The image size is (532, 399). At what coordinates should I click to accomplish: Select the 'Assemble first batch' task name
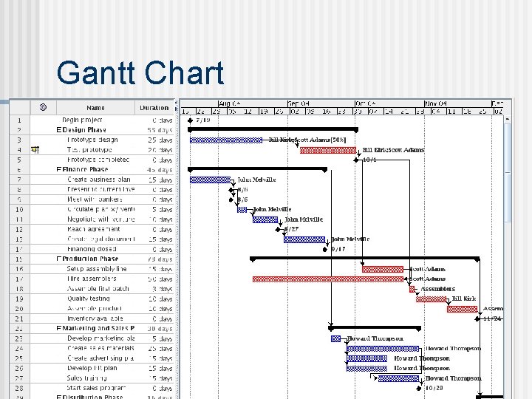click(98, 288)
